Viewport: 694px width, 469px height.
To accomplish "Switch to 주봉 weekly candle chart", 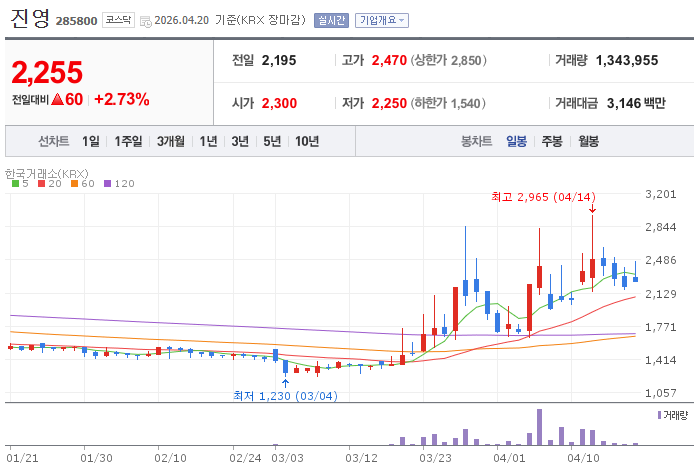I will [x=552, y=141].
